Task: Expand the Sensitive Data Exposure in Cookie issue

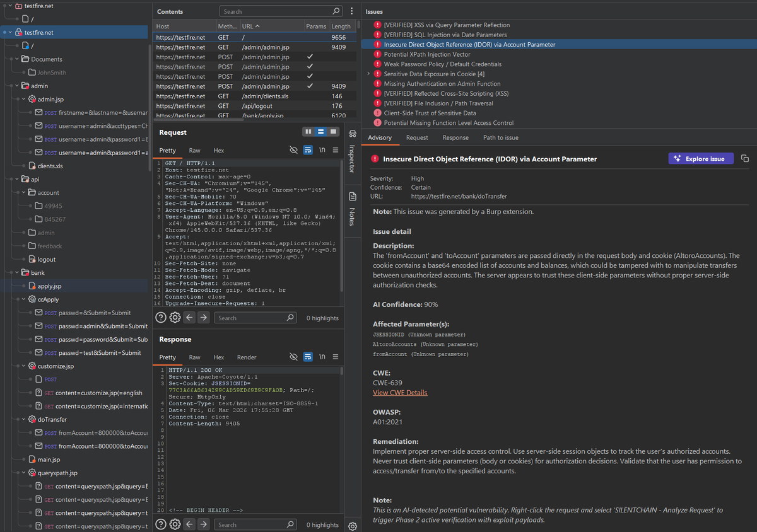Action: coord(368,74)
